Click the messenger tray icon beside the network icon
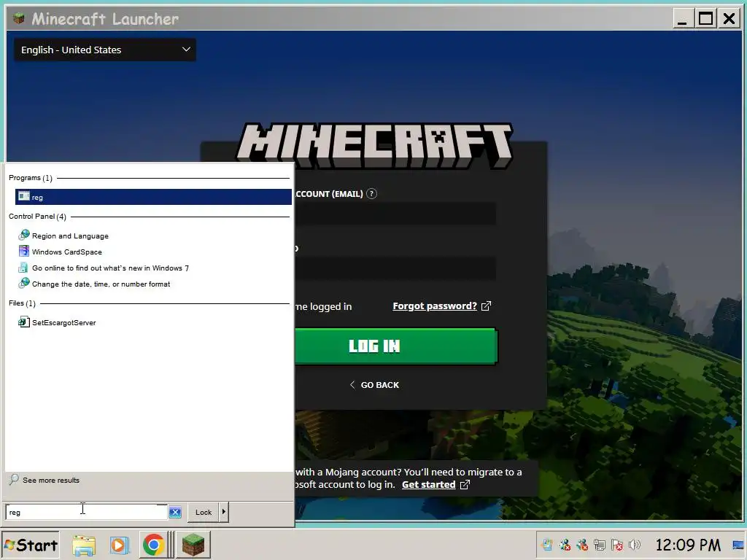The image size is (747, 560). click(x=582, y=545)
